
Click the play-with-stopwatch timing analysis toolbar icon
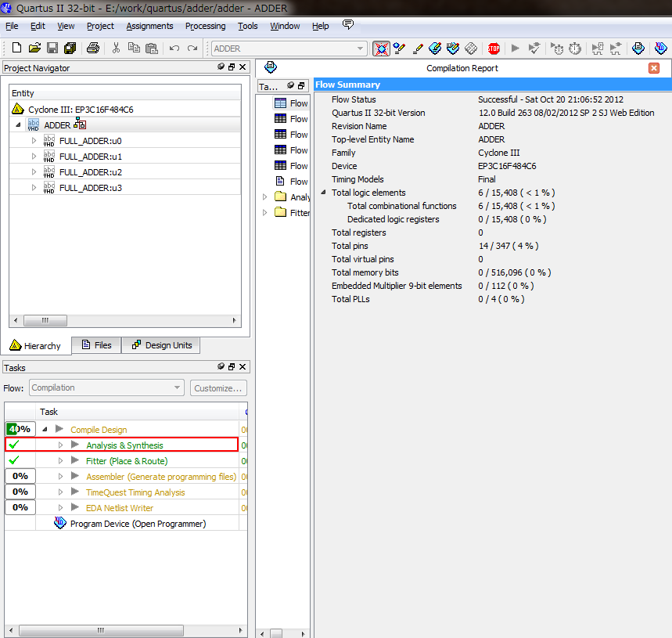[557, 49]
